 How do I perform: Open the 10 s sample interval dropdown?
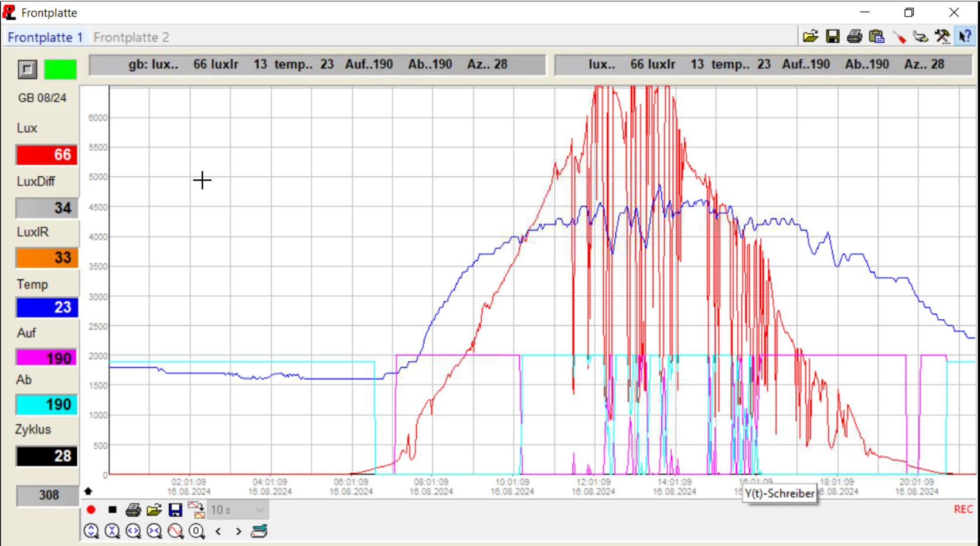click(237, 510)
